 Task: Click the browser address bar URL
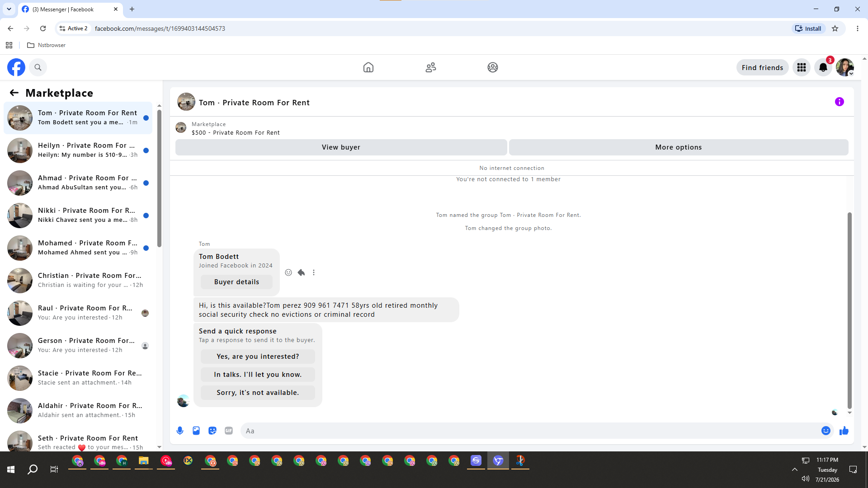pos(160,28)
